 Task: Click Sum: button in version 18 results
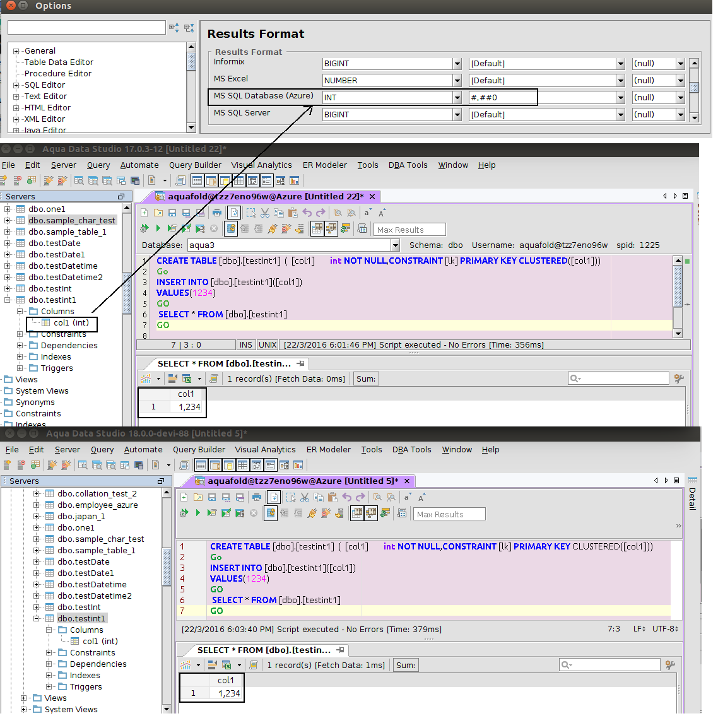point(406,666)
